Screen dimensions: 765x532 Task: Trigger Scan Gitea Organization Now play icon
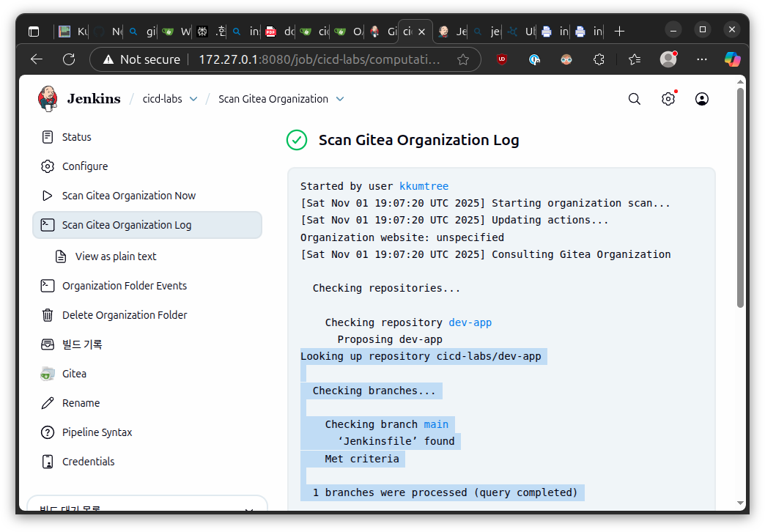[x=48, y=196]
